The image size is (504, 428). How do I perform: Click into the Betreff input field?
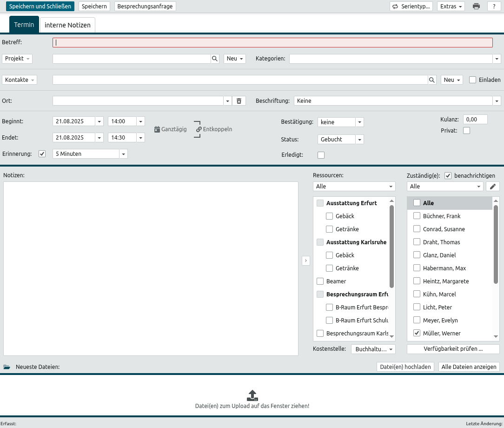coord(272,43)
